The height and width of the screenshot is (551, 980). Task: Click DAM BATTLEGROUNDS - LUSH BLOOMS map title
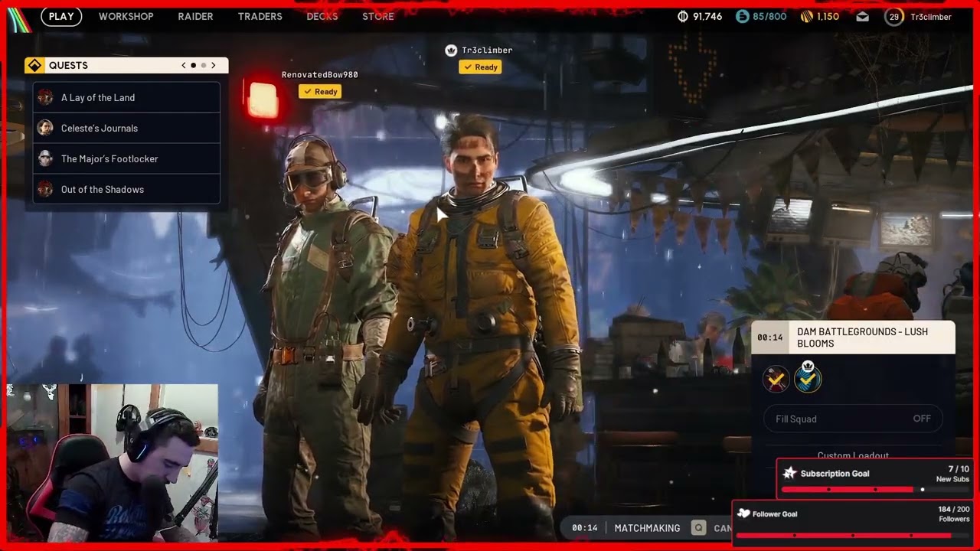tap(862, 337)
